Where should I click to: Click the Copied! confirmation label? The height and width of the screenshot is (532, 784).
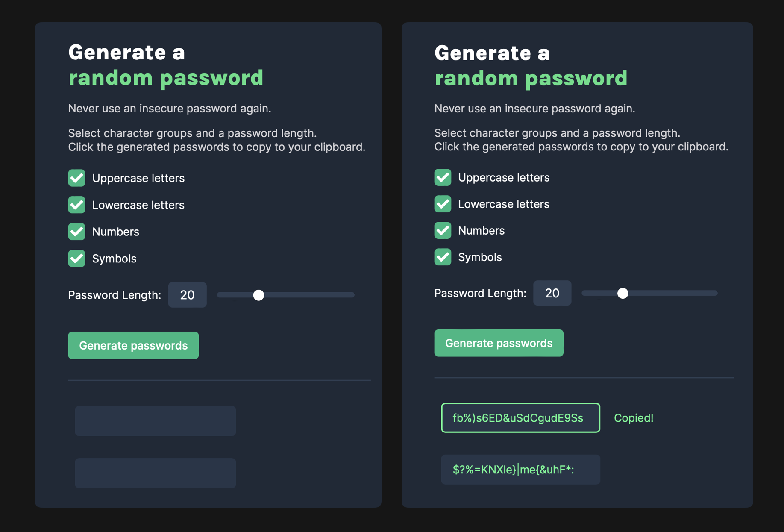[634, 418]
